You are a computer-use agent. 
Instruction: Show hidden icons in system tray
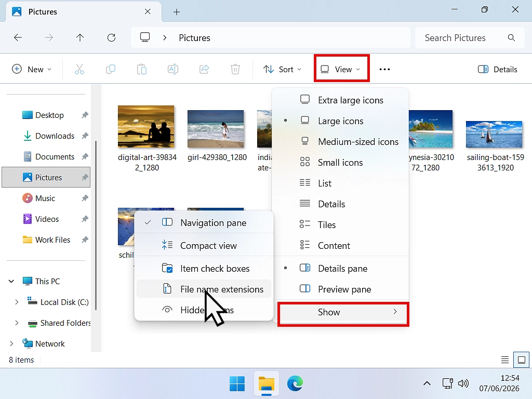[x=427, y=384]
